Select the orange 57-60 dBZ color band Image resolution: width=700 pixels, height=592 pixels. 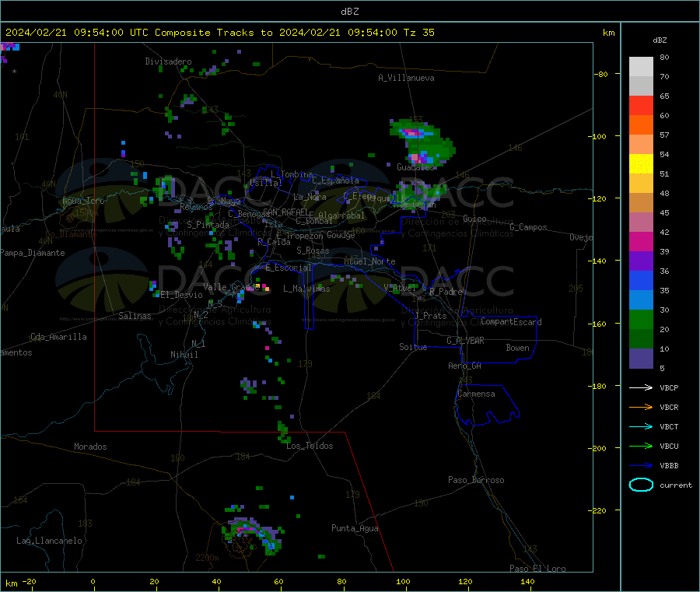coord(641,125)
